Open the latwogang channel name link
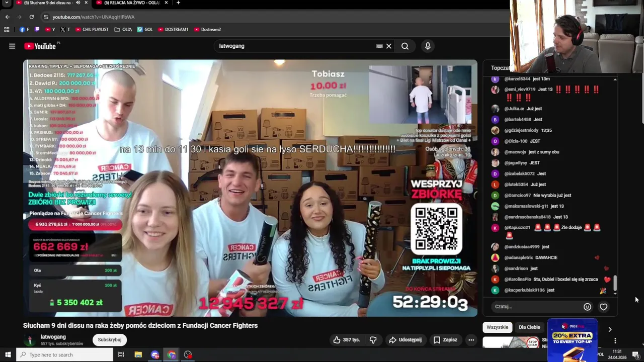 pyautogui.click(x=53, y=337)
